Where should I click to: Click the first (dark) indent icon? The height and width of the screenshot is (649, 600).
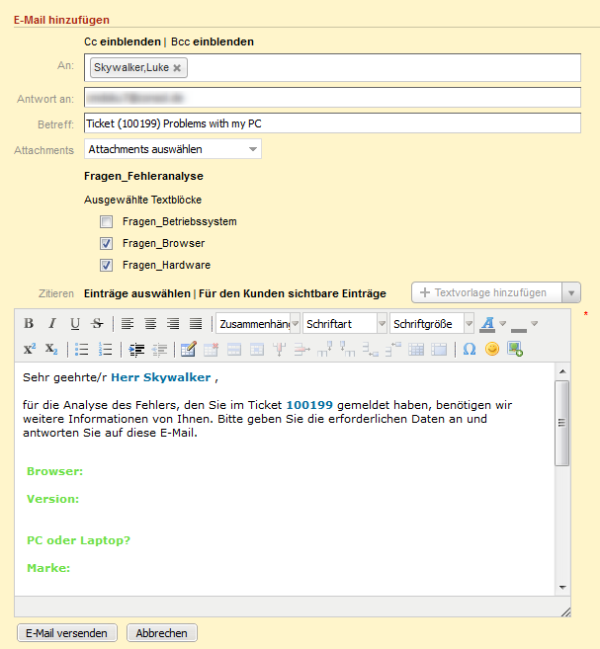click(136, 350)
